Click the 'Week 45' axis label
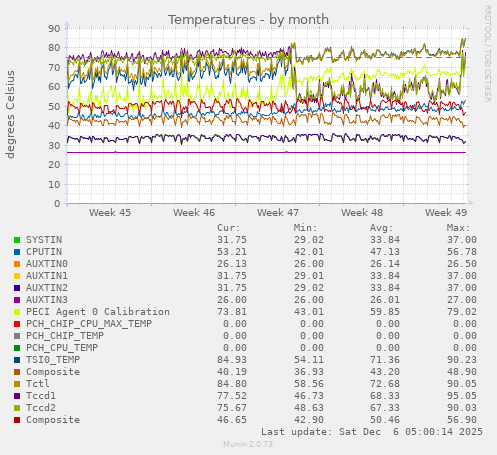This screenshot has height=455, width=497. pyautogui.click(x=110, y=212)
